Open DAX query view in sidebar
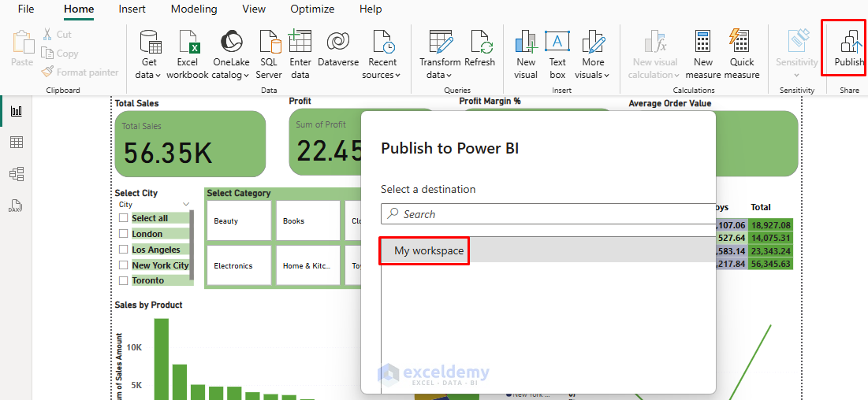The image size is (868, 400). tap(17, 206)
